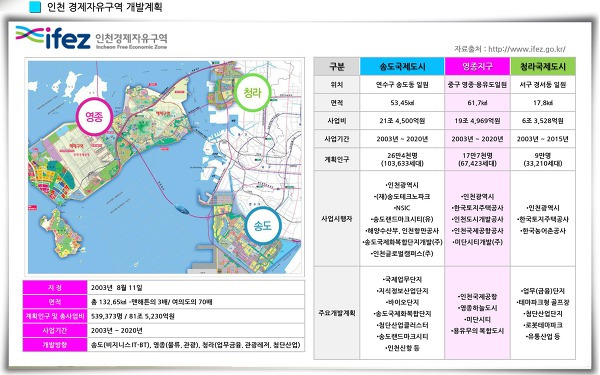Click the 계획인구 row label in right table
This screenshot has width=600, height=375.
point(337,159)
